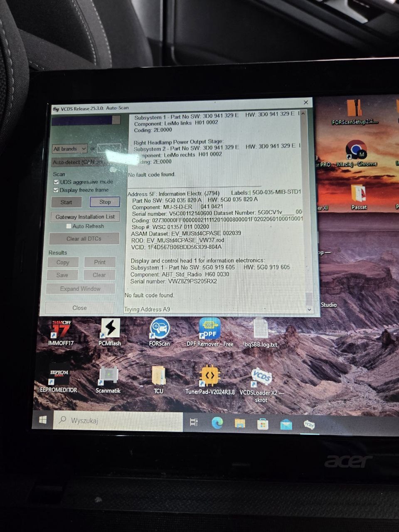Click the Close button below results
The image size is (399, 532).
point(79,308)
